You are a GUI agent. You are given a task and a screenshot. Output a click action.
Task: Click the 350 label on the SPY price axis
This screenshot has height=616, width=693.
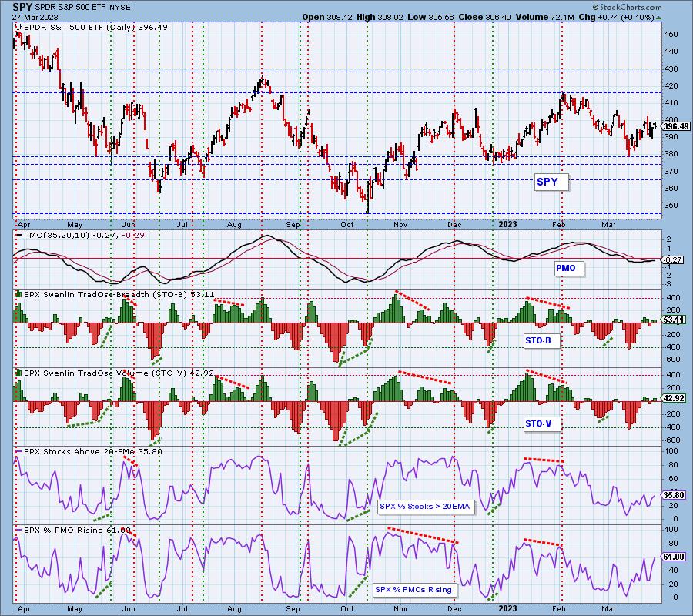(x=671, y=206)
